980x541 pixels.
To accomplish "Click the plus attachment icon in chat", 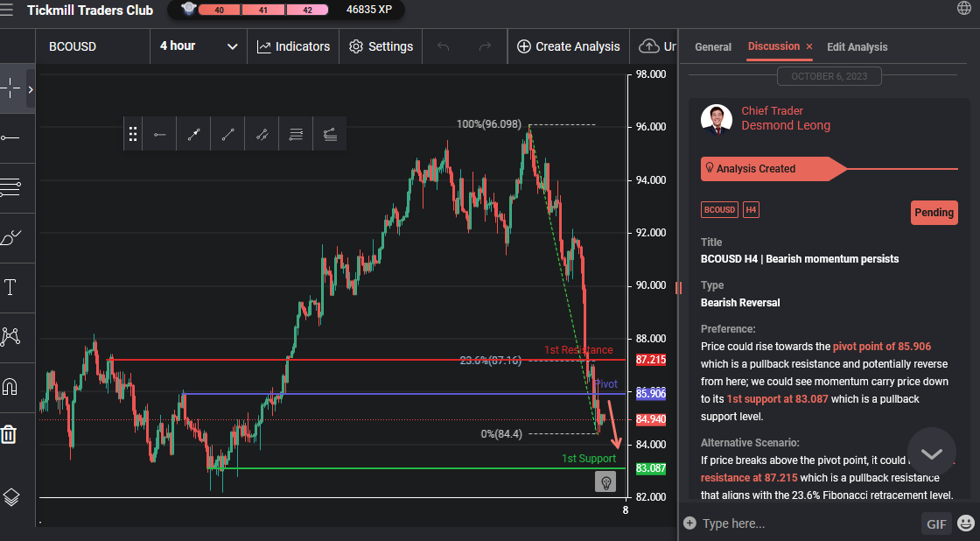I will 689,523.
